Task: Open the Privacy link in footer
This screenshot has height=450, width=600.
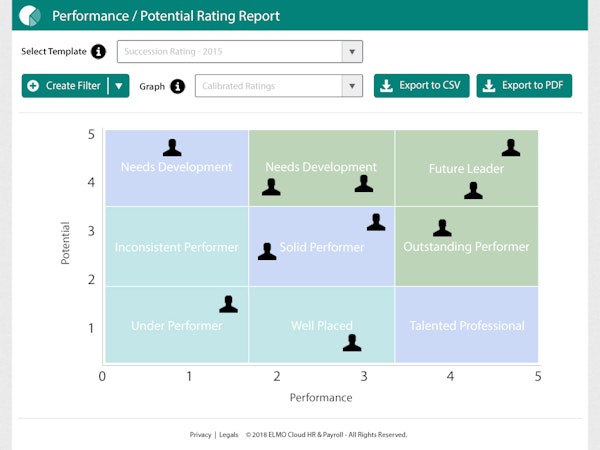Action: coord(200,435)
